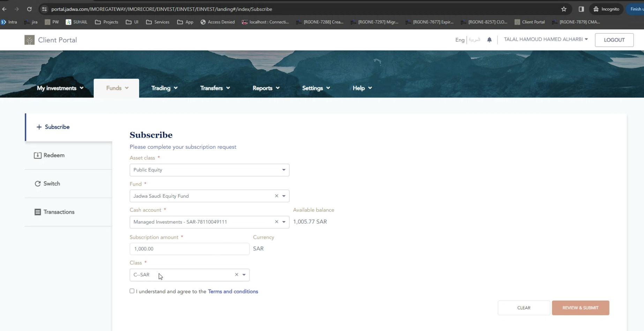Open the Switch sidebar item
Screen dimensions: 644x331
pos(51,184)
